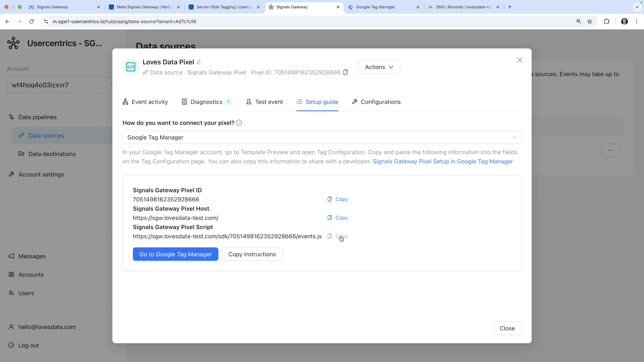Expand the Google Tag Manager connection dropdown
This screenshot has width=644, height=362.
pos(322,137)
